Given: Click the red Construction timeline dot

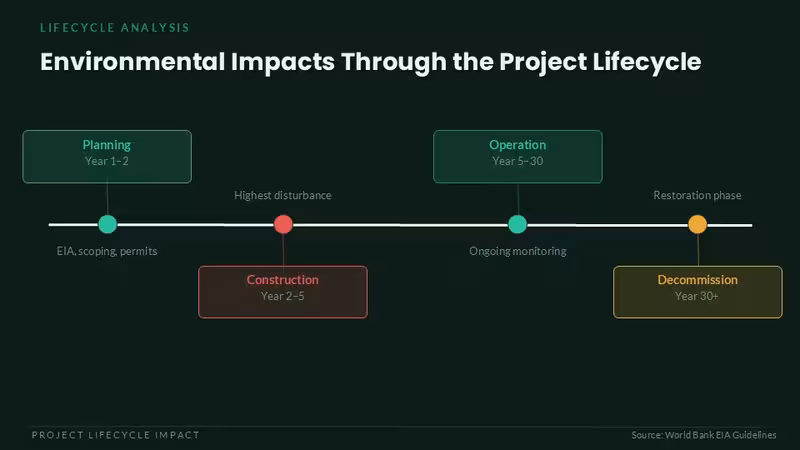Looking at the screenshot, I should click(x=283, y=224).
